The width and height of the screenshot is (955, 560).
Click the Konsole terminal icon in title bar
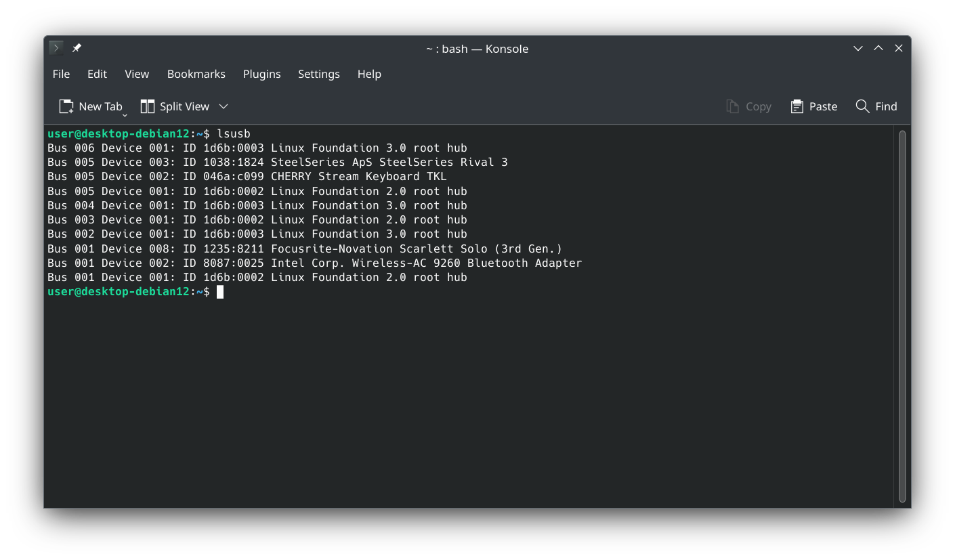56,48
